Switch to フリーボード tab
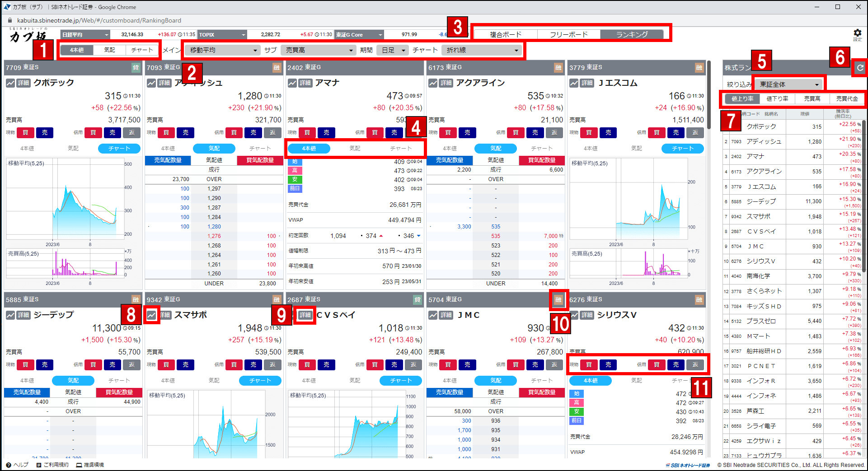 [569, 34]
